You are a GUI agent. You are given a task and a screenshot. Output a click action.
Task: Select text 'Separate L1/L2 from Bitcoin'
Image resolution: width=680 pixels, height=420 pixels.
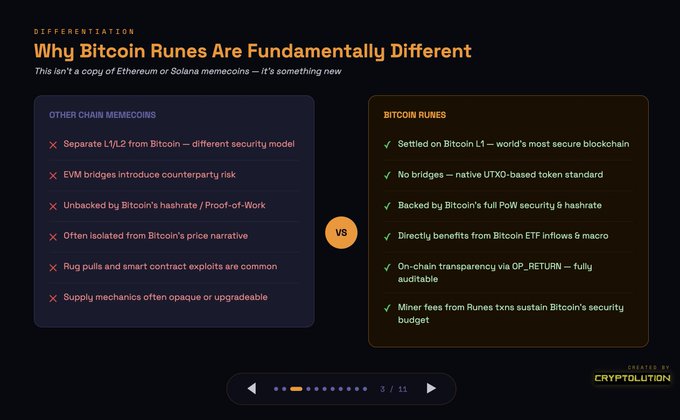pyautogui.click(x=121, y=144)
